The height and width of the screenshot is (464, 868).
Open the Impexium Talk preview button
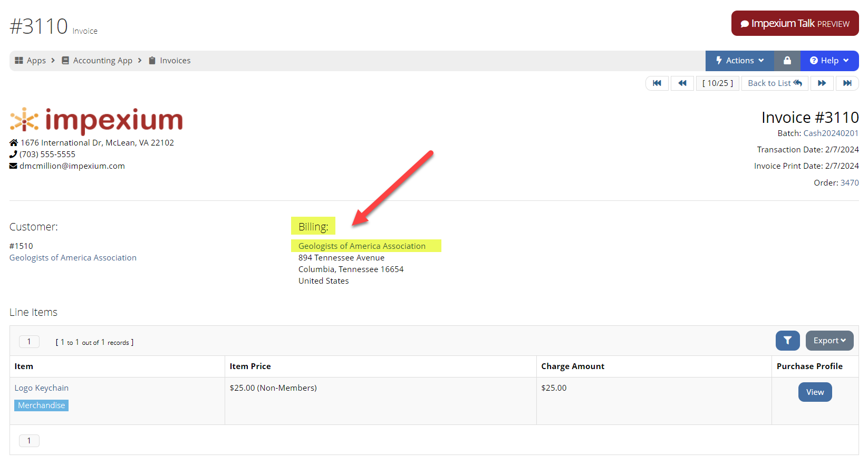(x=795, y=23)
